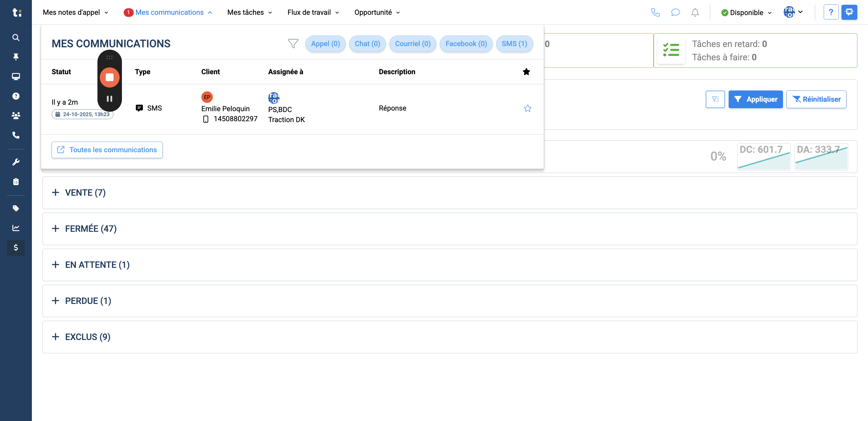Open the notifications bell
This screenshot has width=868, height=421.
tap(695, 12)
